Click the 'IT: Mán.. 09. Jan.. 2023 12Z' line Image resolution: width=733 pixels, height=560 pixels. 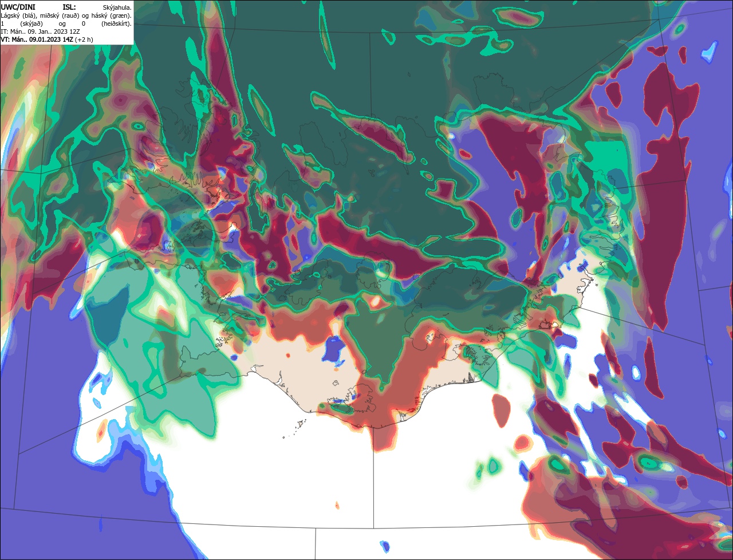pos(40,31)
